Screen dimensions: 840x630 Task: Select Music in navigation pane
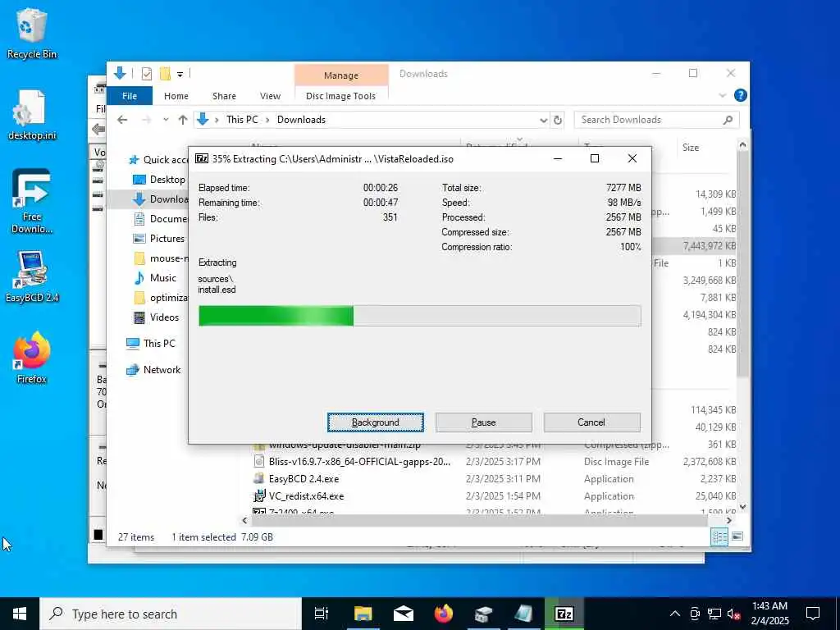click(x=155, y=278)
